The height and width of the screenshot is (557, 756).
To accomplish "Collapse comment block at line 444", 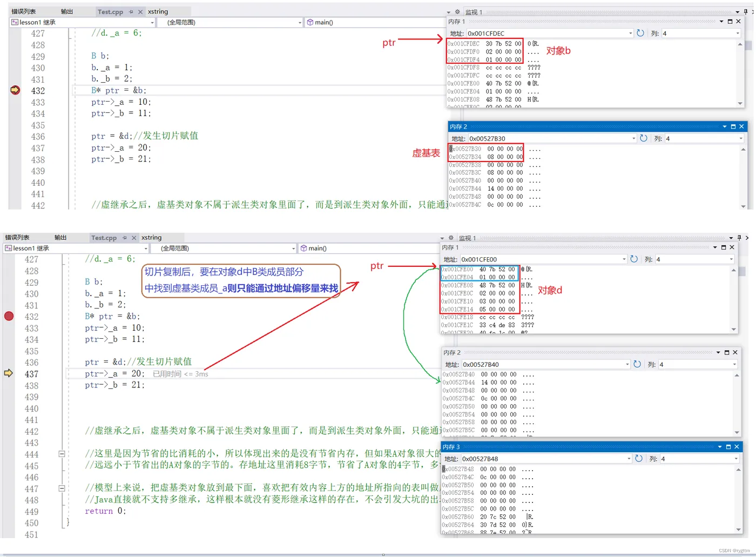I will (x=62, y=454).
